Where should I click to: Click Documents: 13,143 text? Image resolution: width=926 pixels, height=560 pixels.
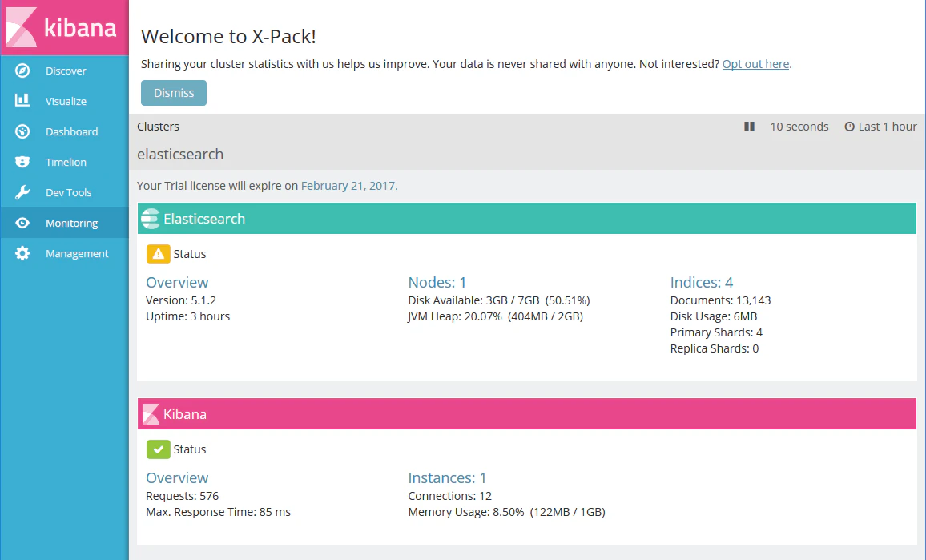point(720,300)
